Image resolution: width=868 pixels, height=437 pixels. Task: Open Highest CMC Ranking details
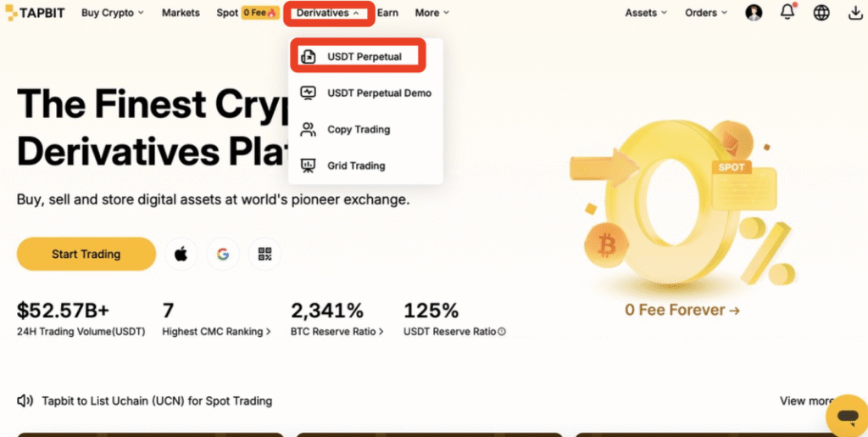[217, 332]
